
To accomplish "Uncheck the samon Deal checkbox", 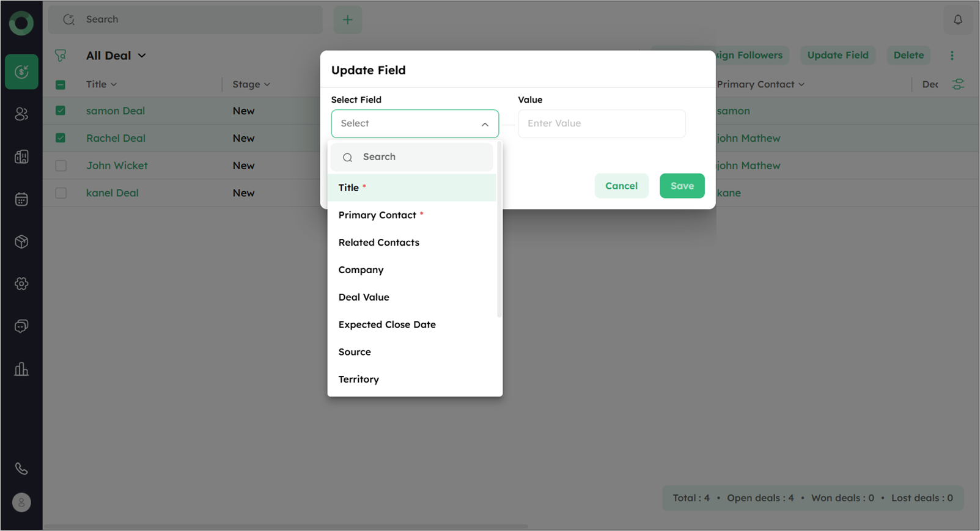I will [61, 111].
